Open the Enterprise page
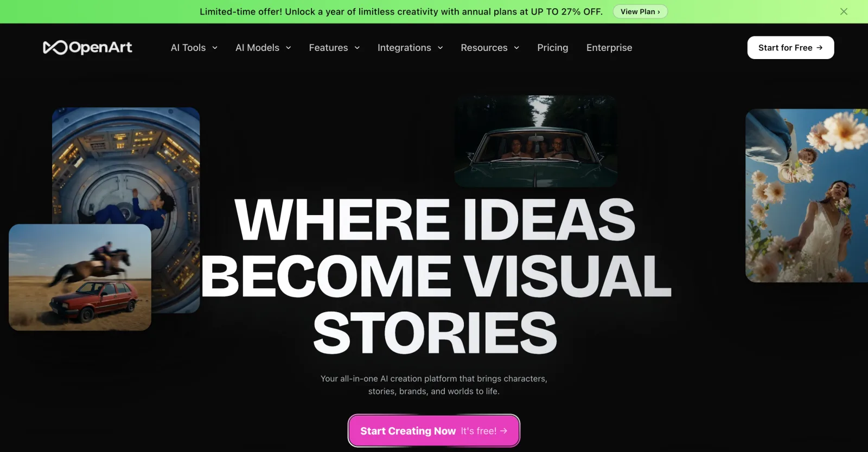868x452 pixels. [609, 48]
